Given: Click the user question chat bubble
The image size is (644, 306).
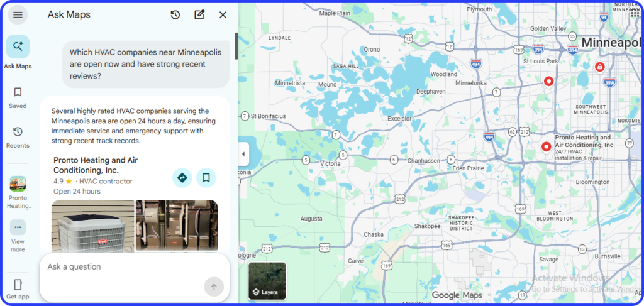Looking at the screenshot, I should (146, 64).
